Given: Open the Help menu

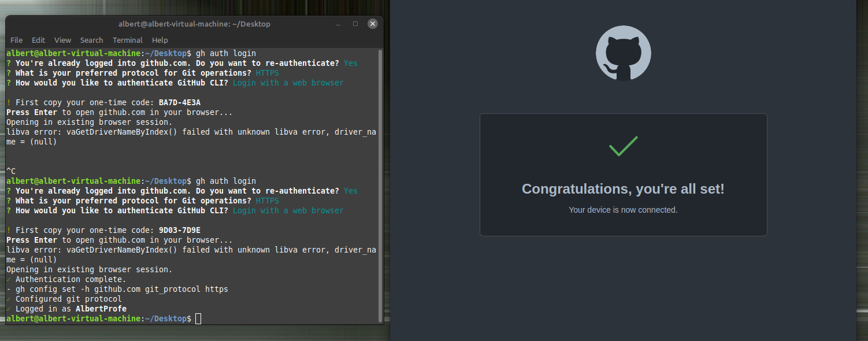Looking at the screenshot, I should click(x=159, y=40).
